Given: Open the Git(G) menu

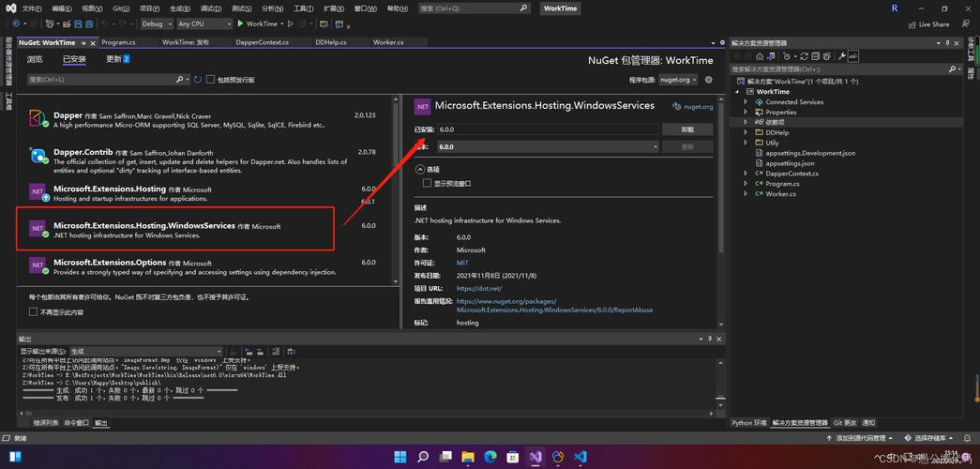Looking at the screenshot, I should [x=122, y=8].
